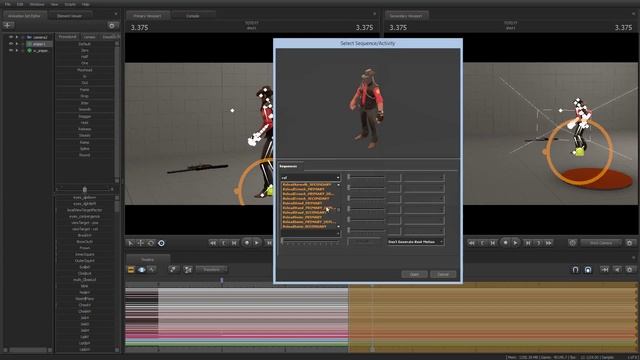This screenshot has width=640, height=360.
Task: Select the Procedural presets tab
Action: [x=67, y=37]
